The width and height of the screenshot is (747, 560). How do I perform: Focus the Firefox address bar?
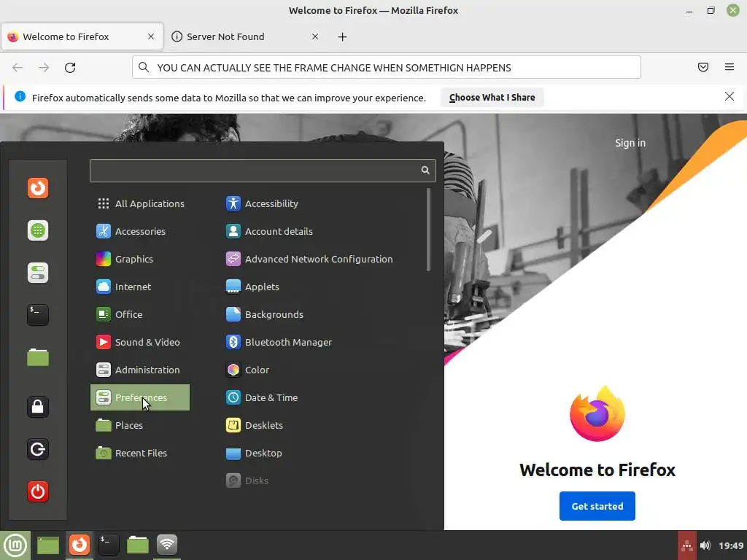[x=387, y=67]
